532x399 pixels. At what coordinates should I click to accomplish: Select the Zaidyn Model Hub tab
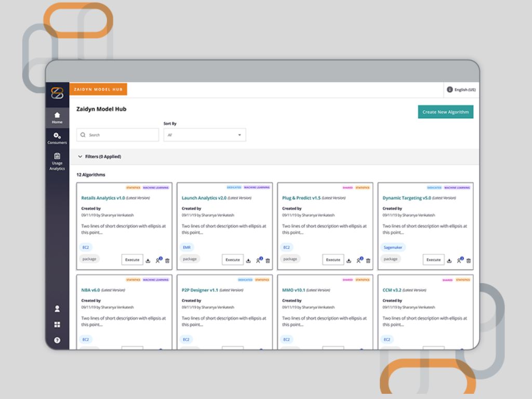click(98, 89)
